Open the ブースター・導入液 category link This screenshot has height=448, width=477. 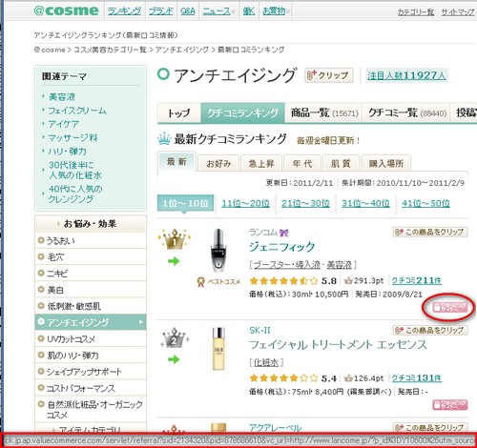click(x=287, y=265)
